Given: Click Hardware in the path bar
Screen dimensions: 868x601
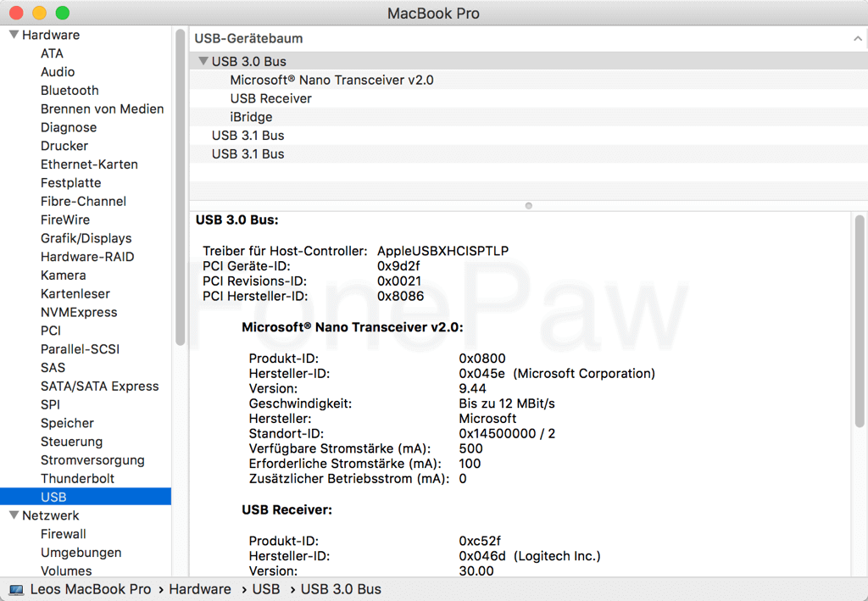Looking at the screenshot, I should 200,589.
